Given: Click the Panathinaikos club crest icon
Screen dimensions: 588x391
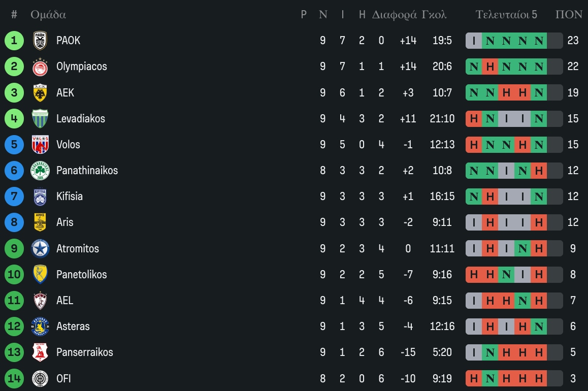Looking at the screenshot, I should 40,171.
